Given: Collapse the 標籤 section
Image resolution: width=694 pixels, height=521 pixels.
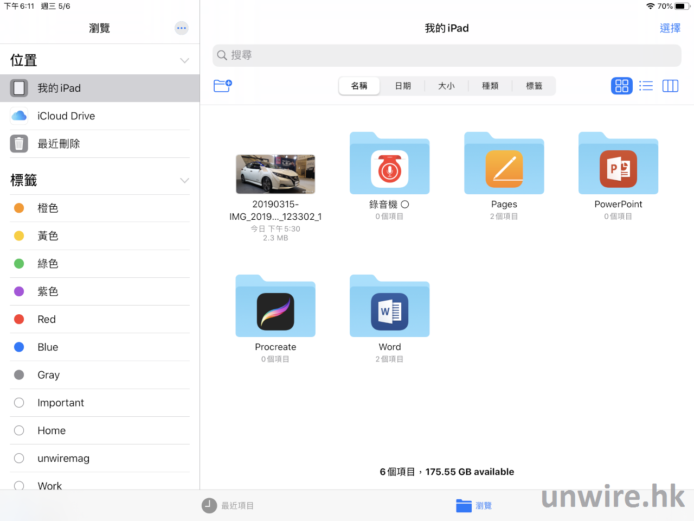Looking at the screenshot, I should [184, 181].
